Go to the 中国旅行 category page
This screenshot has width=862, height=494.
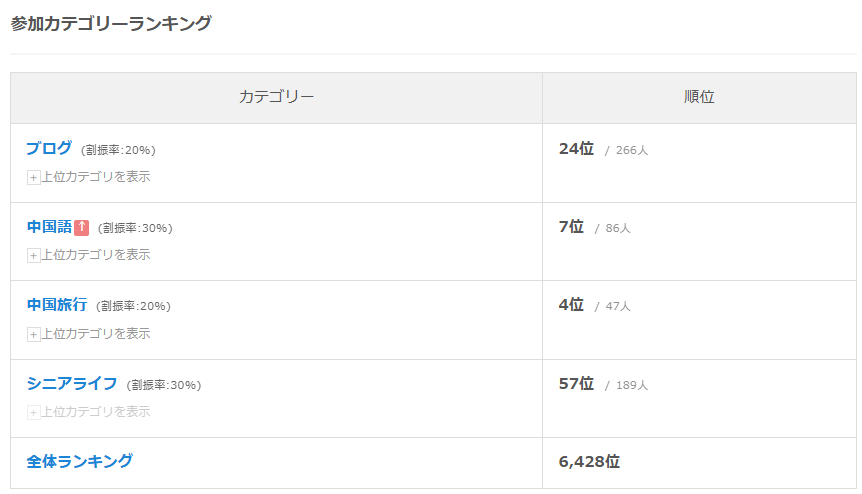pyautogui.click(x=57, y=305)
